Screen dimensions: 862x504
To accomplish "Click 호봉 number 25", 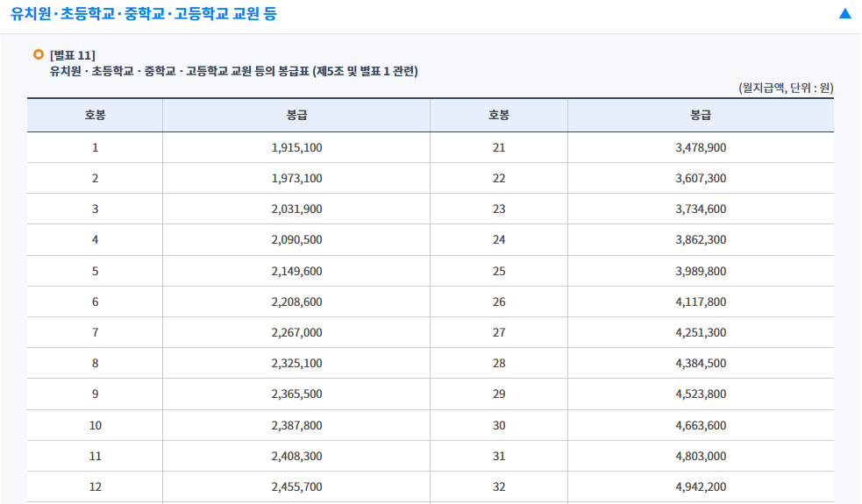I will (499, 271).
